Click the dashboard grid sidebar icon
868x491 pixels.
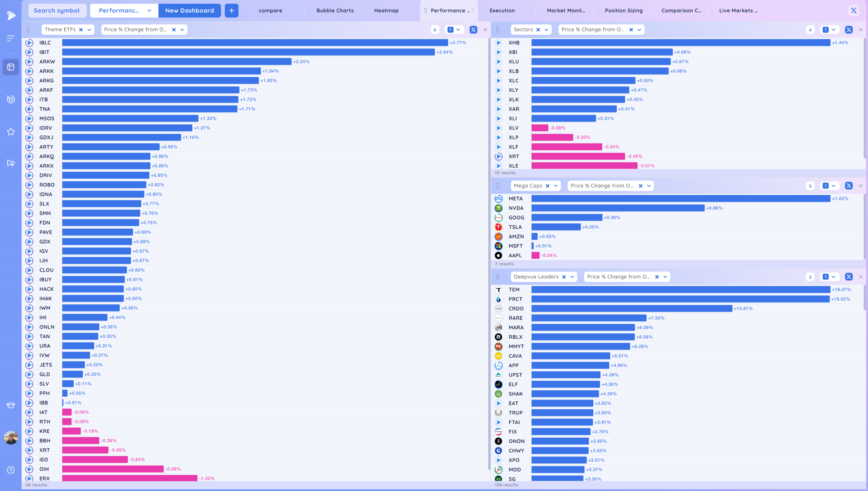click(11, 67)
